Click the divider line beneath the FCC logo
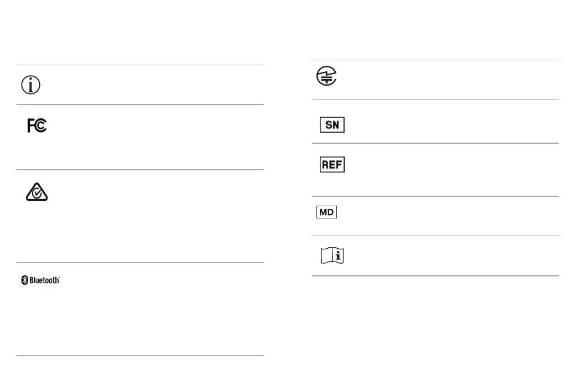This screenshot has width=577, height=392. tap(140, 170)
